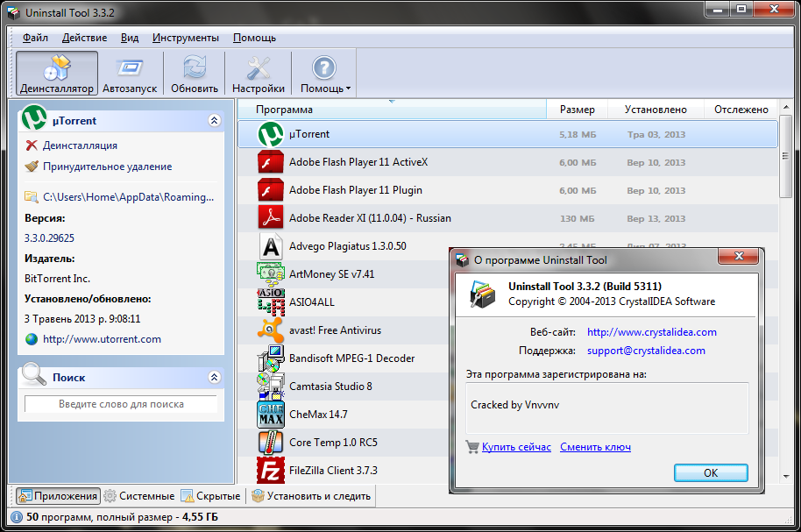This screenshot has height=532, width=801.
Task: Click Деинсталляция red X action
Action: tap(72, 145)
